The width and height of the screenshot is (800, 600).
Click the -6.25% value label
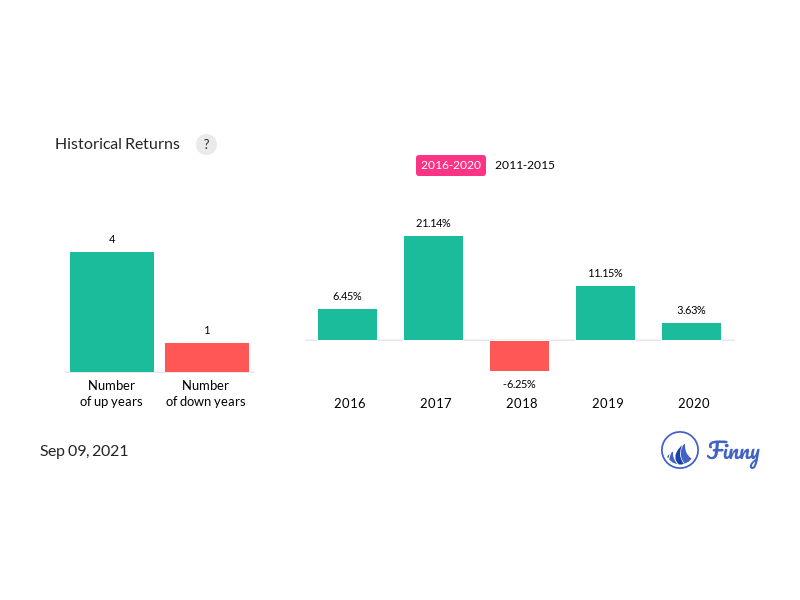519,383
